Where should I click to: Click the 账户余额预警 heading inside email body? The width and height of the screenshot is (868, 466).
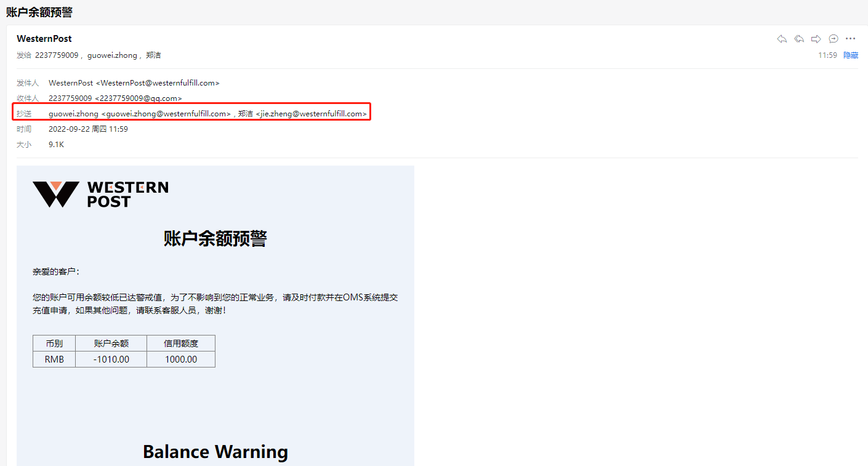click(x=215, y=238)
